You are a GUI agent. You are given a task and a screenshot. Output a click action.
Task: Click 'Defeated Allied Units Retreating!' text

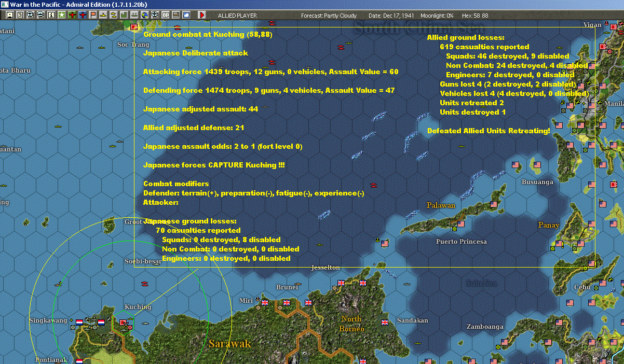[x=489, y=131]
